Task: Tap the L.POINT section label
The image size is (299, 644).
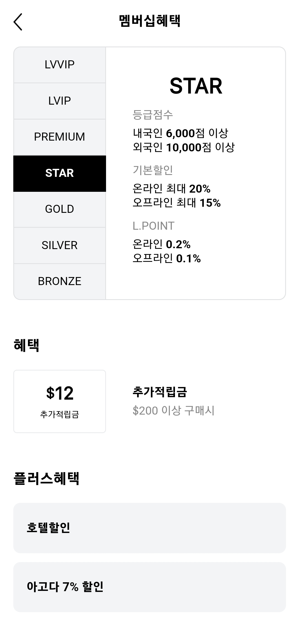Action: click(153, 226)
